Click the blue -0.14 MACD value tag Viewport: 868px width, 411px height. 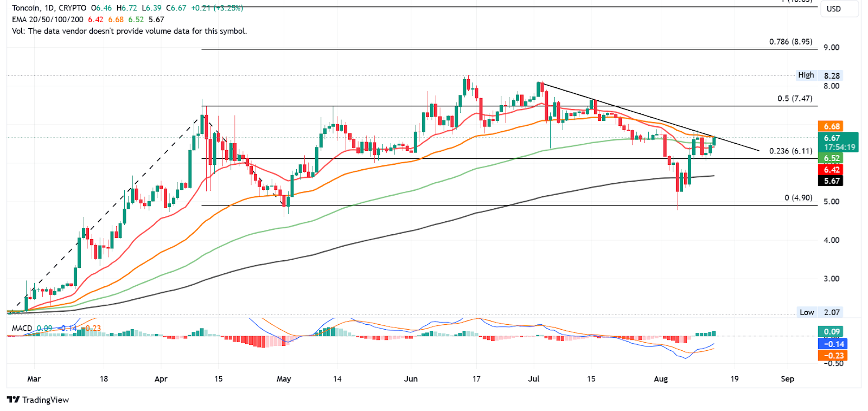[x=833, y=344]
